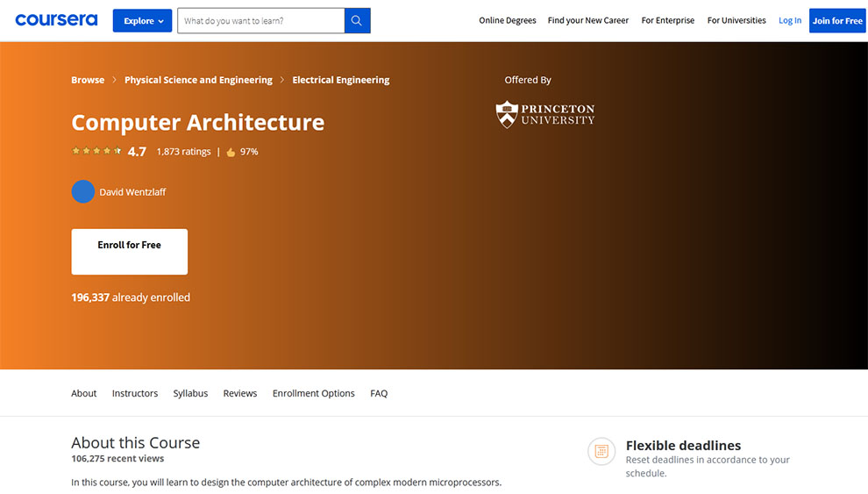Click the 106,275 recent views text
The image size is (868, 494).
tap(117, 459)
